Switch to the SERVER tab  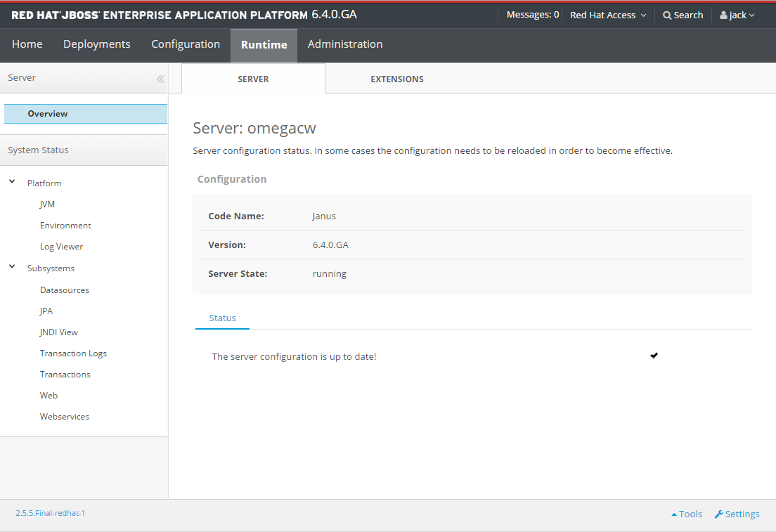(253, 79)
